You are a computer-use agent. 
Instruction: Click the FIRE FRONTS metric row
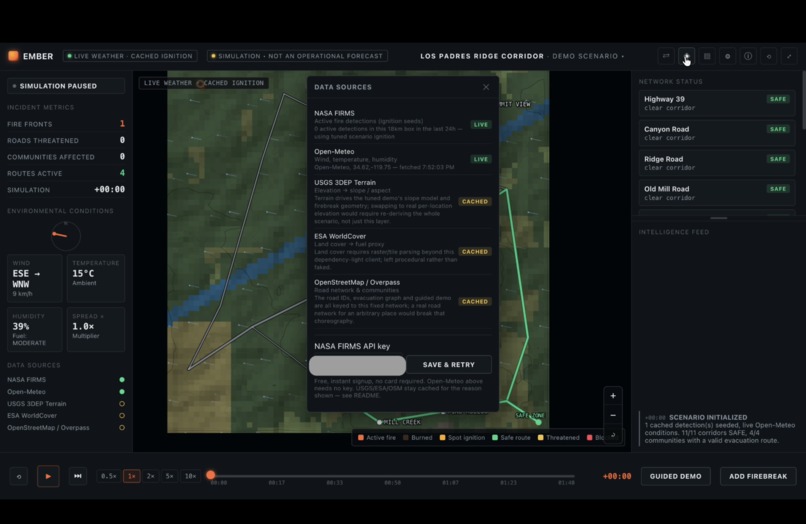tap(66, 124)
